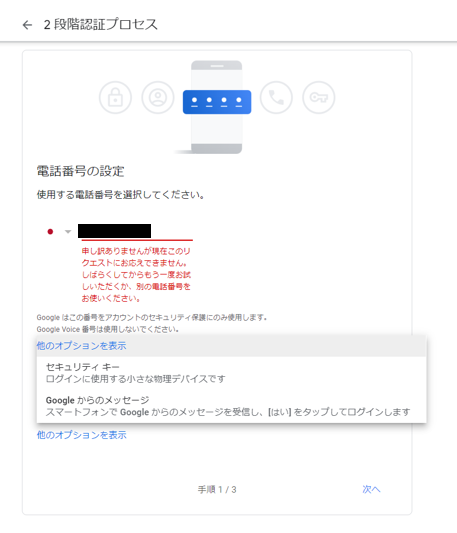The image size is (457, 533).
Task: Click the Google Voice notice text
Action: pyautogui.click(x=108, y=329)
